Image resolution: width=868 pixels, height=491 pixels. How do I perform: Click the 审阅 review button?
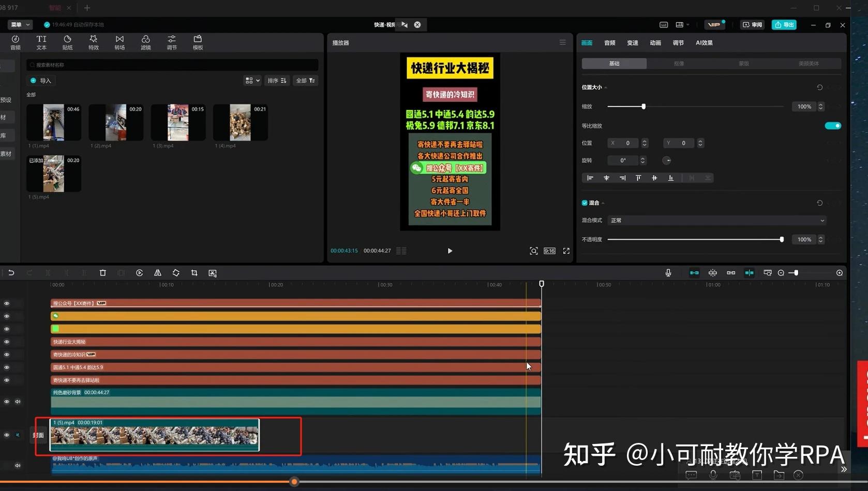pyautogui.click(x=753, y=25)
